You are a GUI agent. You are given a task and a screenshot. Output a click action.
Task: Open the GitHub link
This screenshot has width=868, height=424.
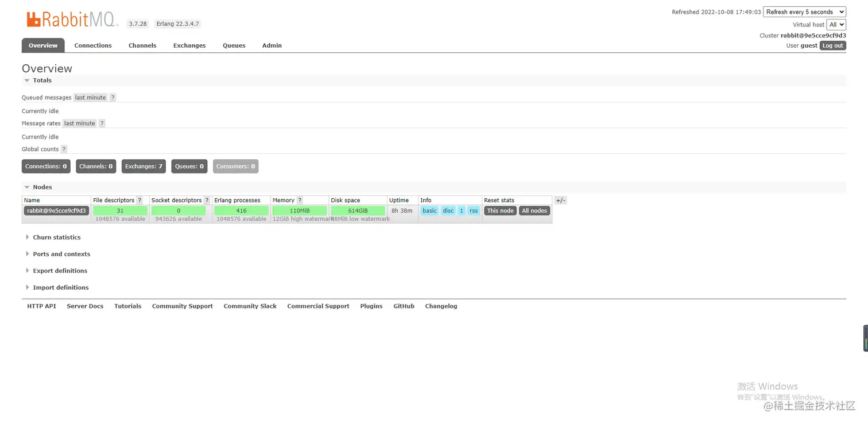pyautogui.click(x=404, y=306)
